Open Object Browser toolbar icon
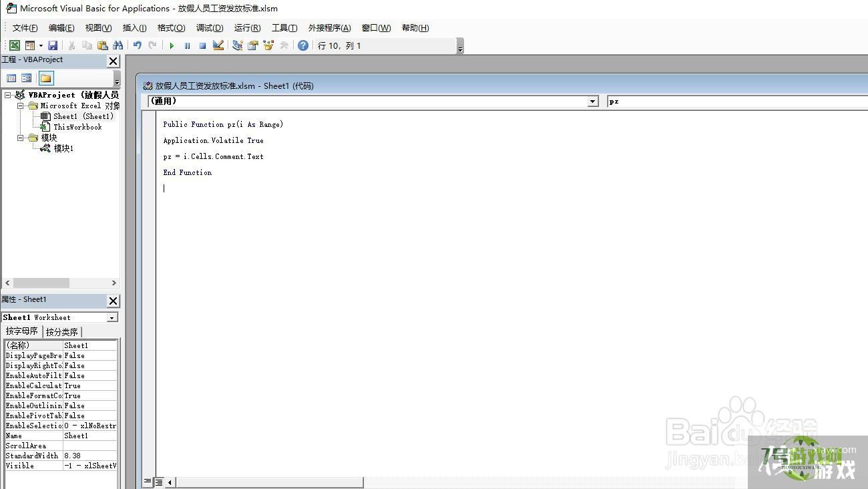The height and width of the screenshot is (489, 868). click(268, 45)
